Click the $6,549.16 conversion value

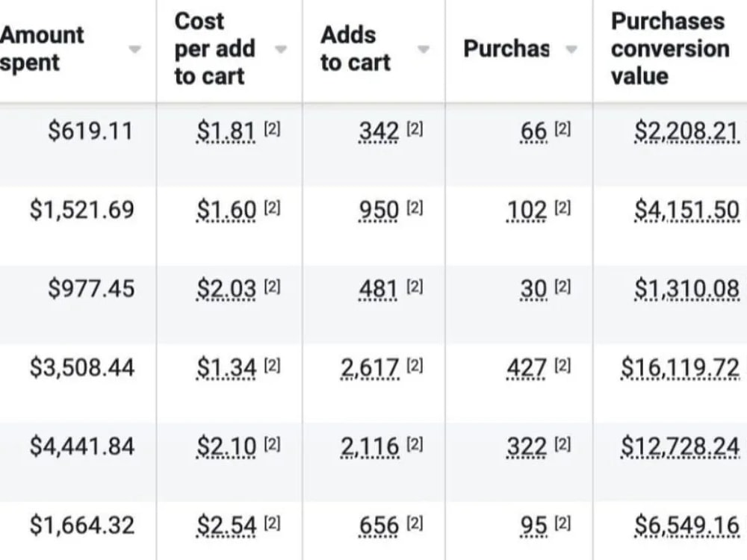tap(686, 526)
